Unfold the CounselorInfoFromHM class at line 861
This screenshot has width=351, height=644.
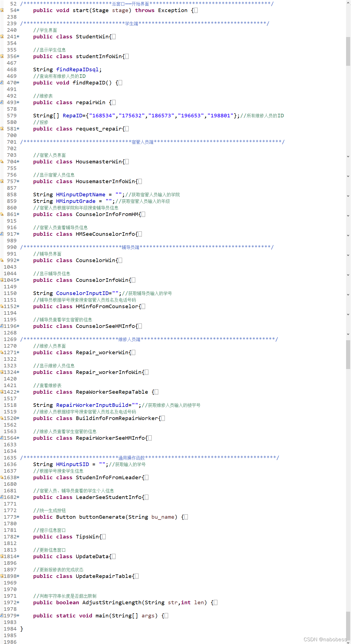pyautogui.click(x=18, y=214)
